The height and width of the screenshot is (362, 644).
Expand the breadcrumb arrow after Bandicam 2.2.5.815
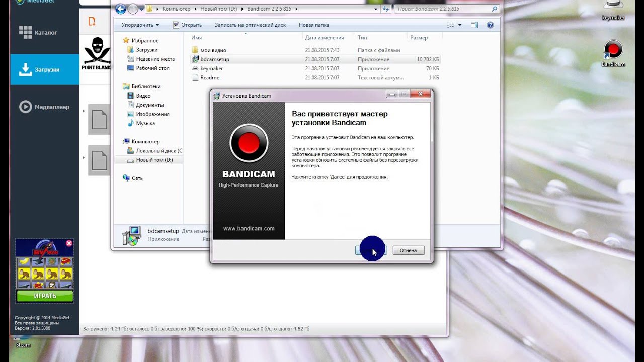(x=296, y=9)
